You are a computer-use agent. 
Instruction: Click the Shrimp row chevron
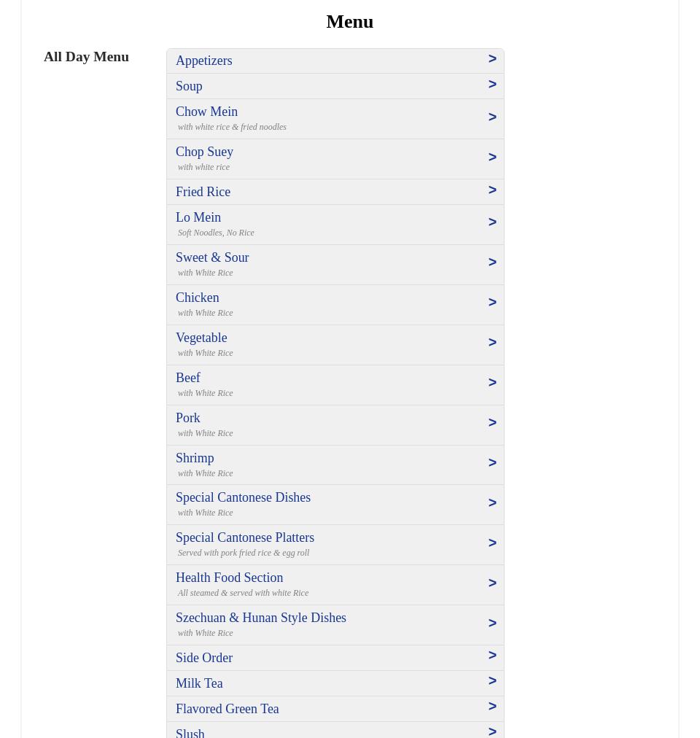[x=492, y=463]
